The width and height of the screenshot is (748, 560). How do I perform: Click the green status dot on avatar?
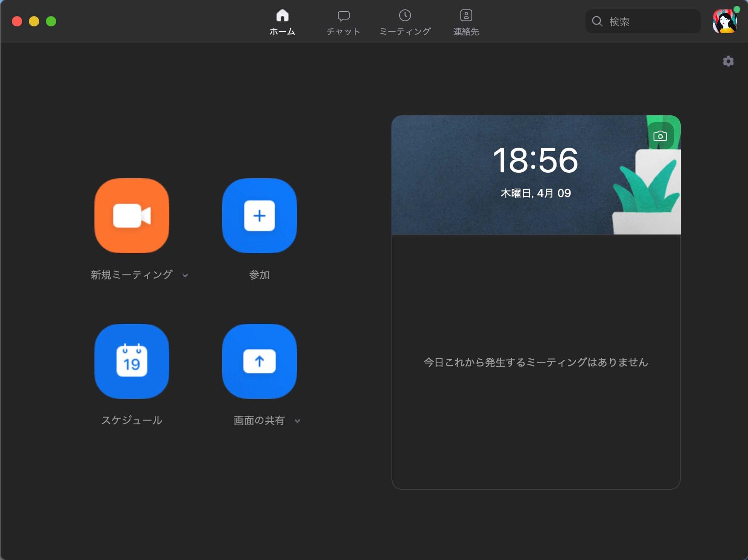tap(737, 9)
